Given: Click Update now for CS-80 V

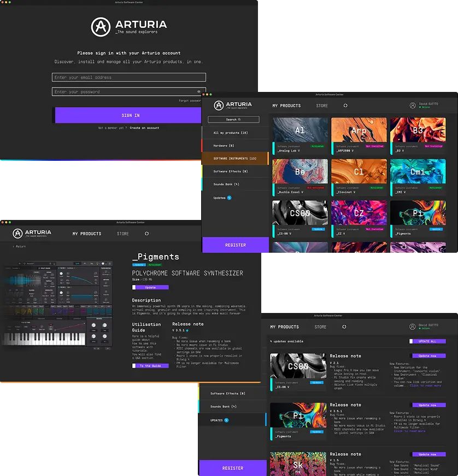Looking at the screenshot, I should point(428,356).
